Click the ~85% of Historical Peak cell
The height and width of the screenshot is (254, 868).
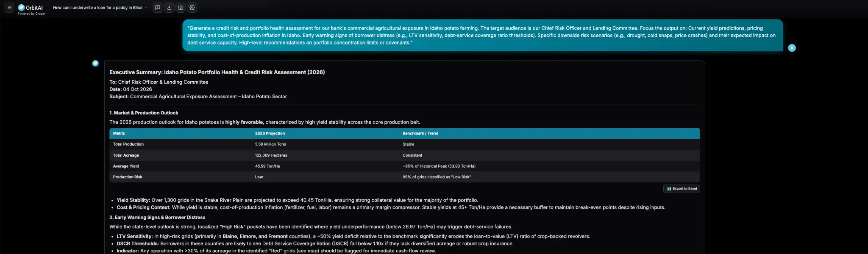[x=439, y=166]
